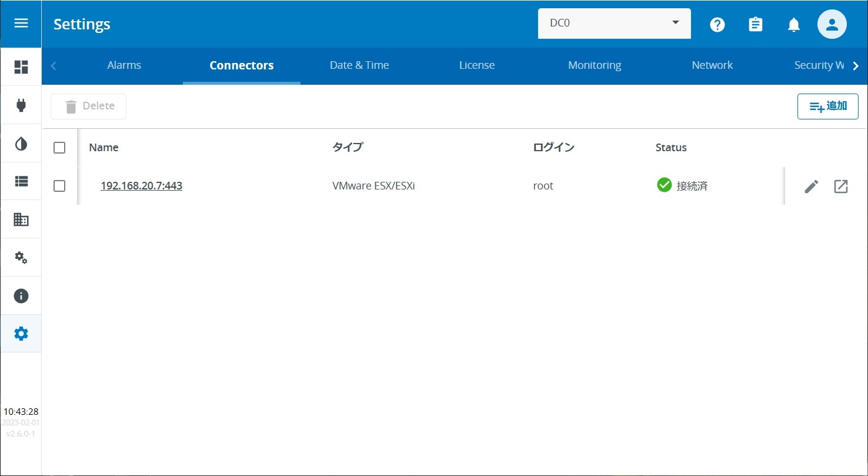868x476 pixels.
Task: Open the hamburger navigation menu
Action: click(21, 24)
